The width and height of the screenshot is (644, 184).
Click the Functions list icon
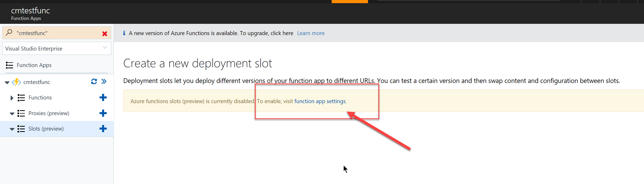21,98
